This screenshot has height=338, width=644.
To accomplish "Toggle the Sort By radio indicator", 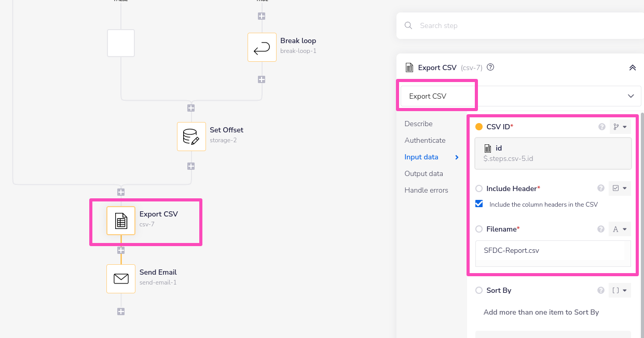I will pyautogui.click(x=479, y=290).
